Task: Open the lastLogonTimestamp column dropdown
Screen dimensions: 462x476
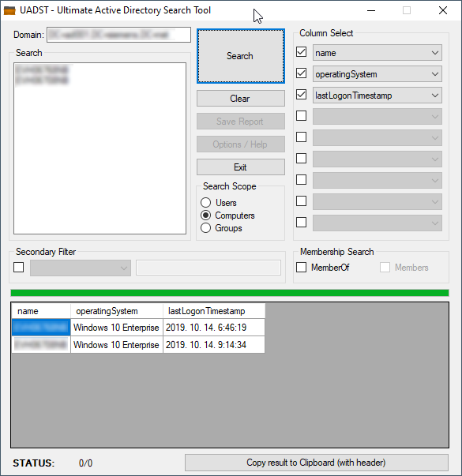Action: pos(377,96)
